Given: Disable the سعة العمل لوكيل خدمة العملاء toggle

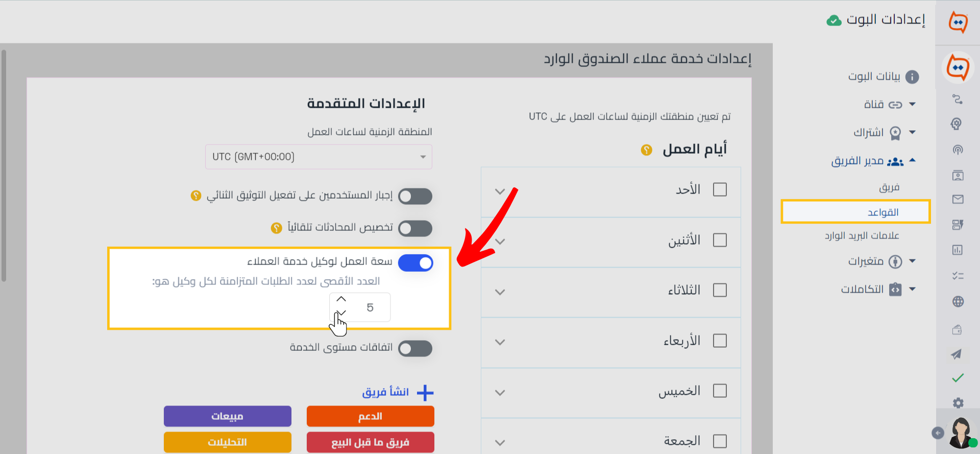Looking at the screenshot, I should pyautogui.click(x=415, y=263).
